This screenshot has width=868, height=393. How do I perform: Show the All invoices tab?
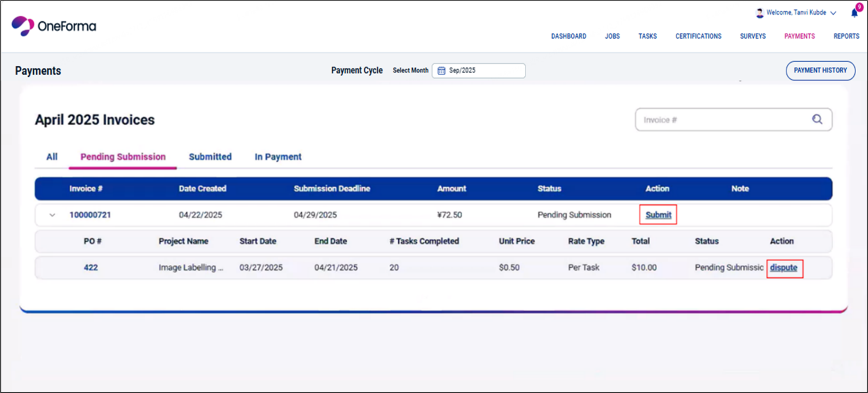click(52, 157)
